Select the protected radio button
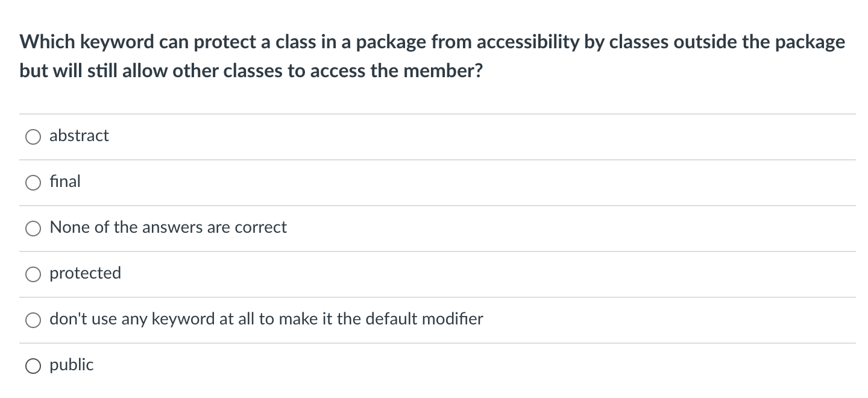This screenshot has width=868, height=398. click(34, 274)
